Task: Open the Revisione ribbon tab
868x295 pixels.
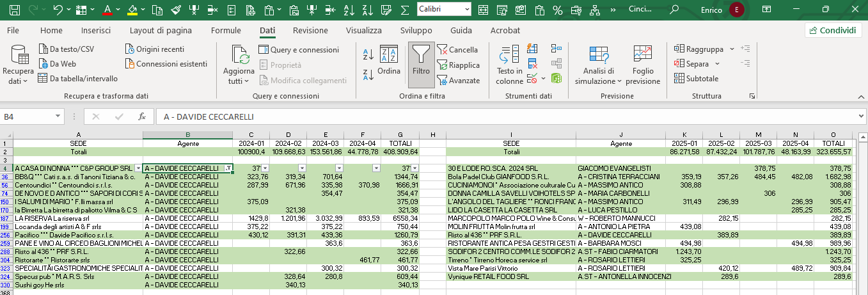Action: (310, 30)
